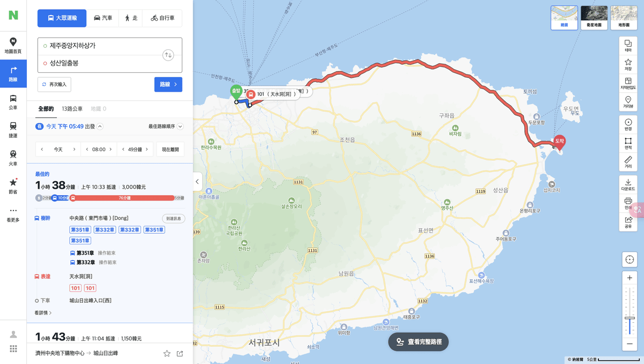The width and height of the screenshot is (644, 364).
Task: Open 捷運 subway section in sidebar
Action: coord(13,130)
